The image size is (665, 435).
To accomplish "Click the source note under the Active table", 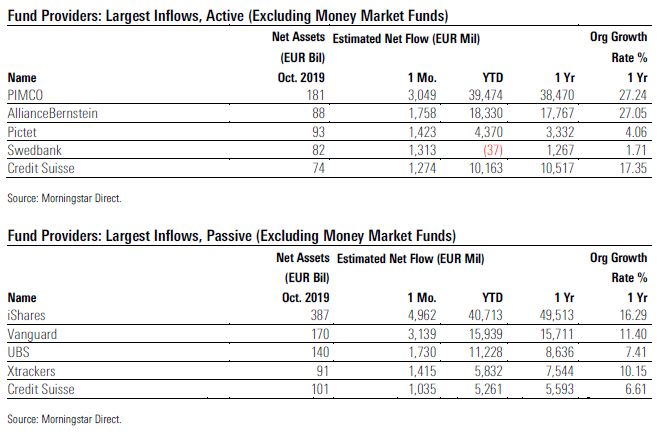I will pos(64,197).
